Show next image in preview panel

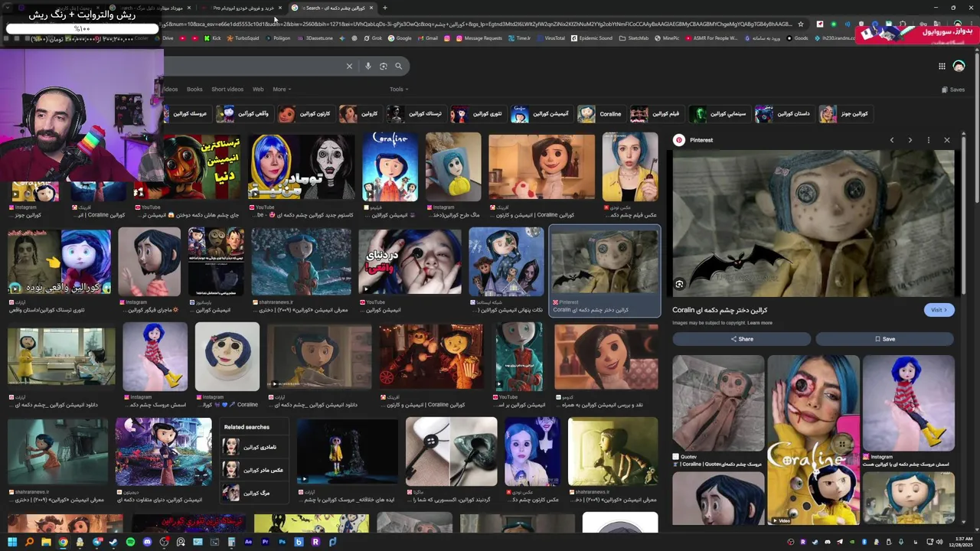[x=910, y=140]
